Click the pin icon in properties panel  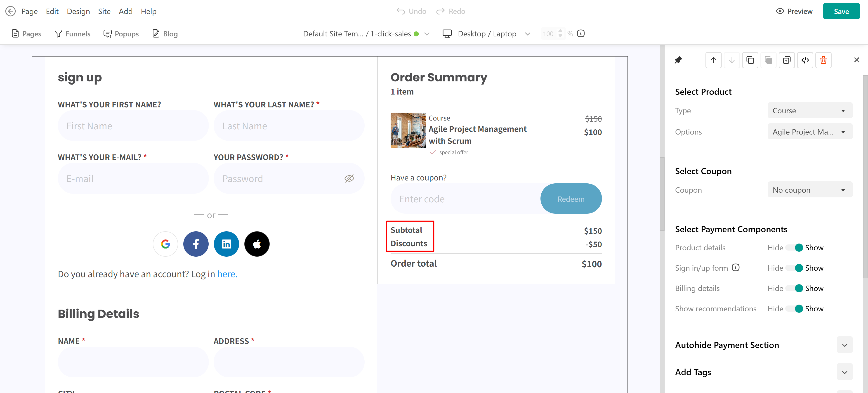pyautogui.click(x=678, y=60)
